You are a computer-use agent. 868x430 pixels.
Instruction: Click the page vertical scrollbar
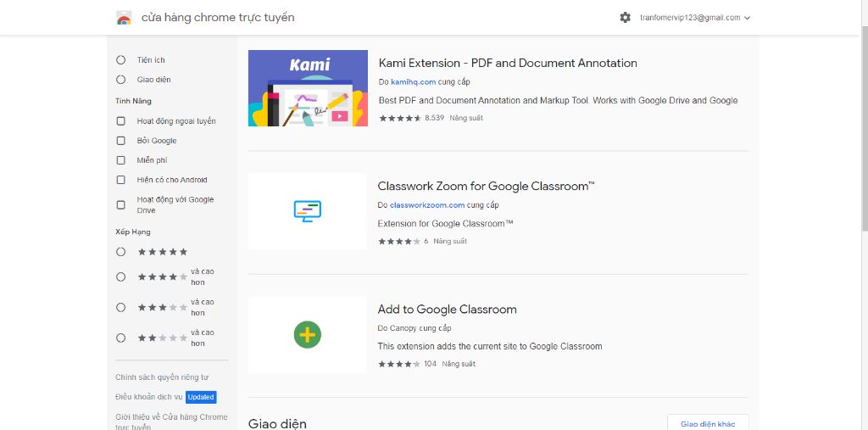865,127
